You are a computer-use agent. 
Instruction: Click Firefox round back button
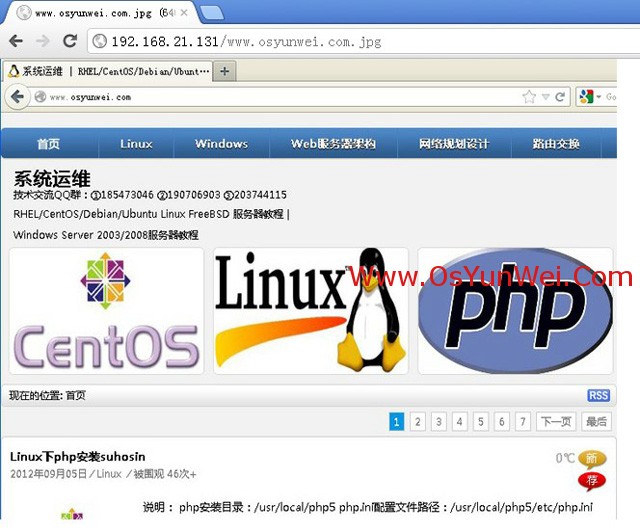click(x=17, y=97)
